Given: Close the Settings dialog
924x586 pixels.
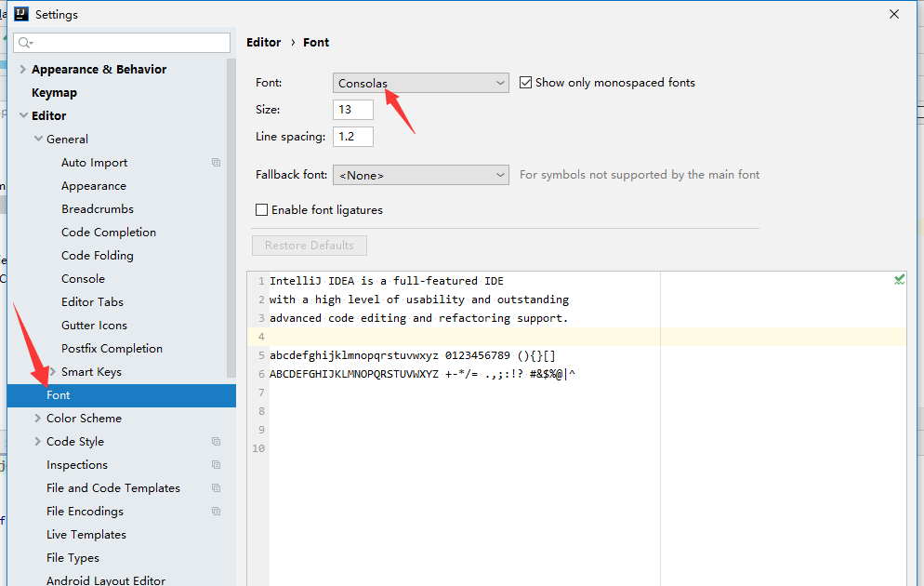Looking at the screenshot, I should tap(894, 14).
